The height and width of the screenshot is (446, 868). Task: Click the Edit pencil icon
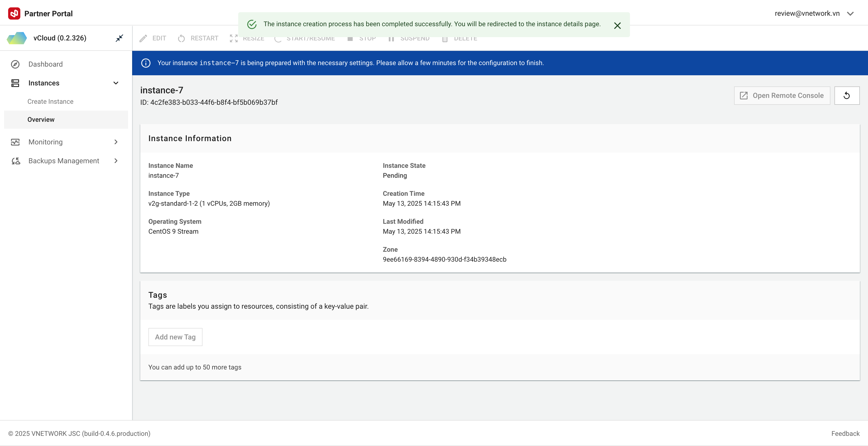point(143,38)
